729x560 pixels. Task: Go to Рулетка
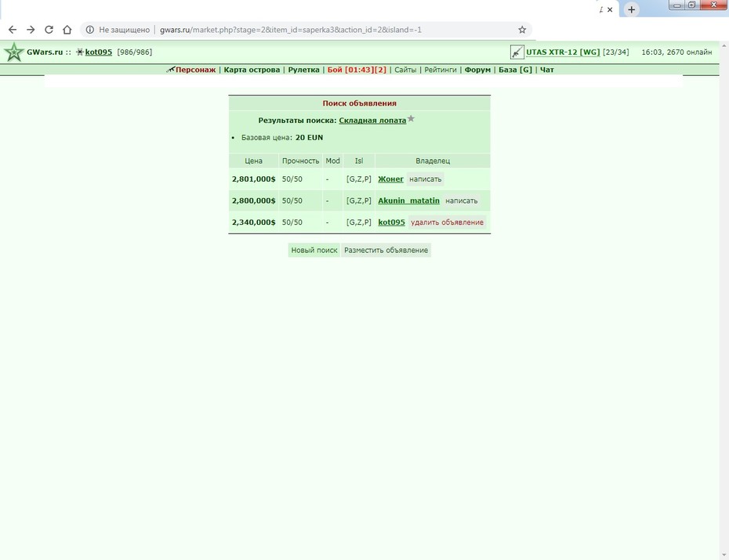click(303, 70)
